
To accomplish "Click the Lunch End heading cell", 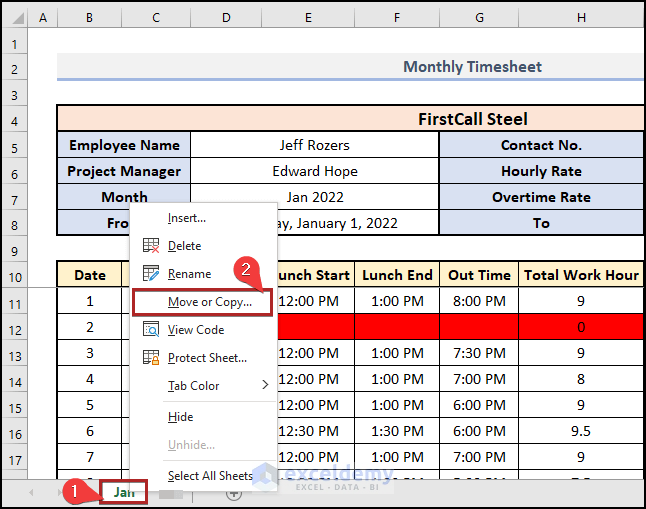I will pos(397,275).
